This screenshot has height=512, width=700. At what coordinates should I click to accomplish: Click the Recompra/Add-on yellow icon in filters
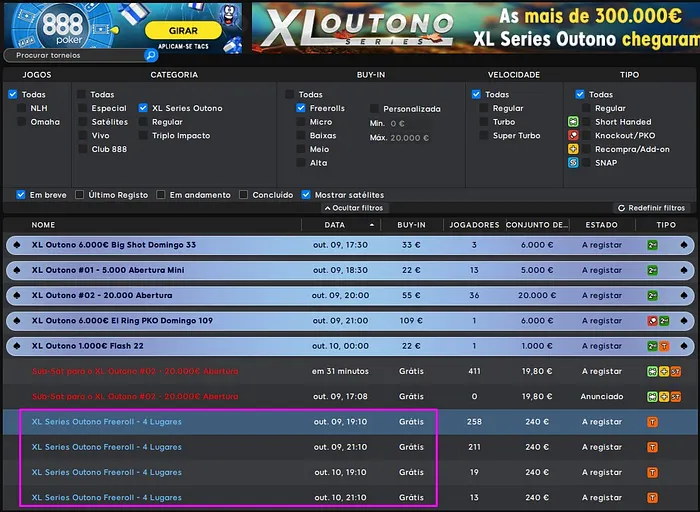(573, 149)
